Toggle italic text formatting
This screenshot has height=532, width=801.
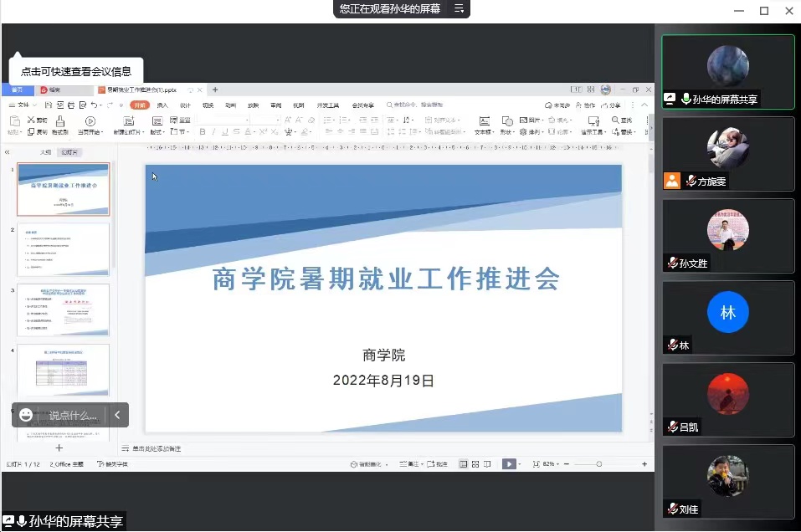click(x=213, y=132)
